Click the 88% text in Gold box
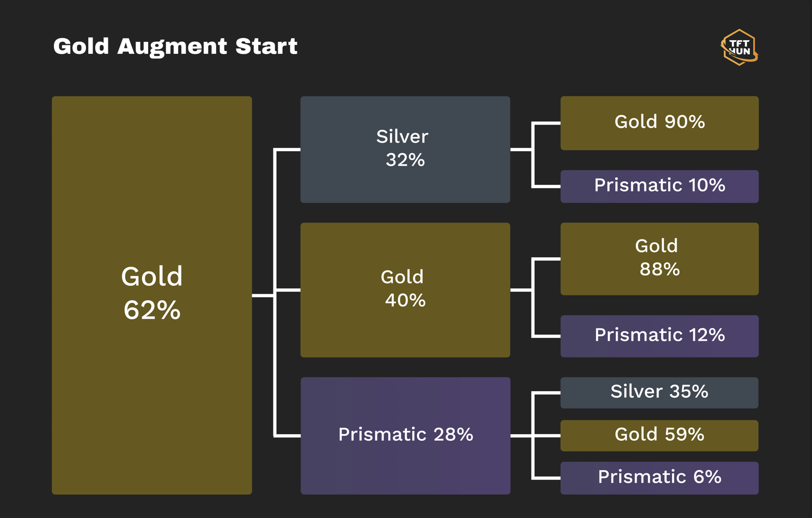 click(x=660, y=269)
